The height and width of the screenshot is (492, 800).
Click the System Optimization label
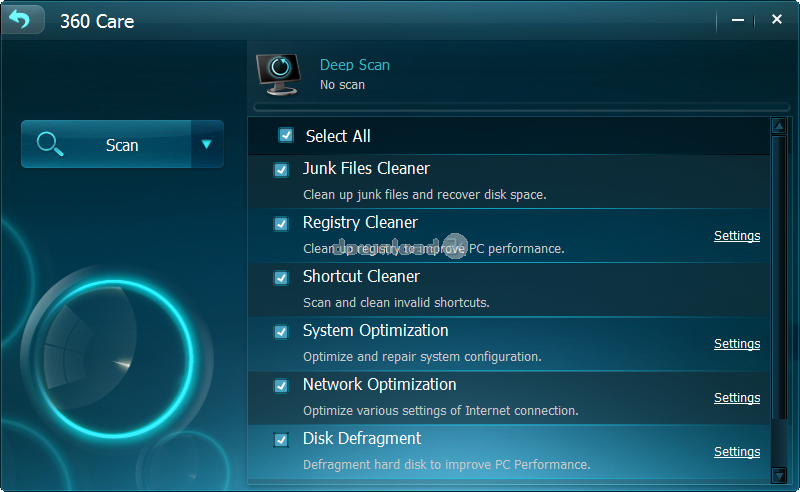(x=376, y=330)
